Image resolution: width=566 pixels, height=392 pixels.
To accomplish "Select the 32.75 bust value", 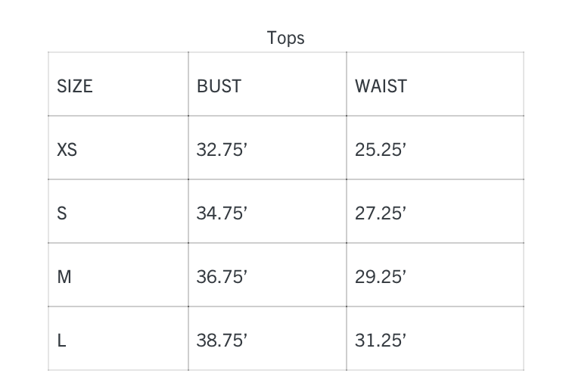I will pyautogui.click(x=222, y=150).
